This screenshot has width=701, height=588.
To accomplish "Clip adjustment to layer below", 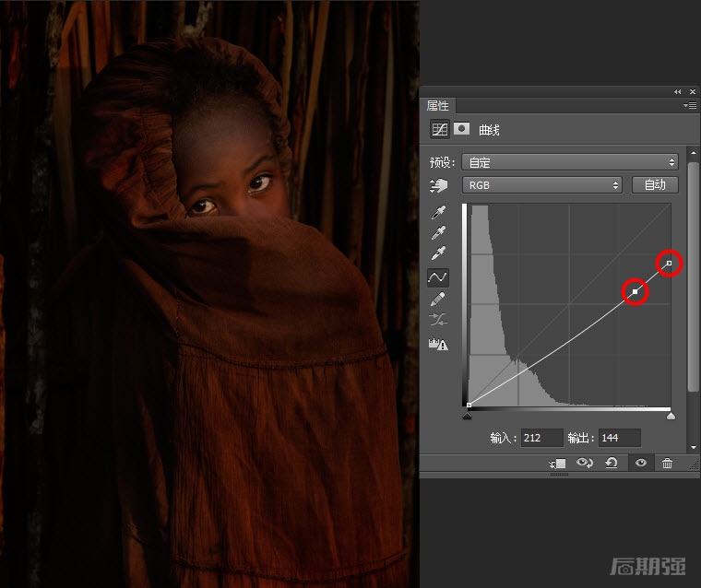I will pos(557,464).
